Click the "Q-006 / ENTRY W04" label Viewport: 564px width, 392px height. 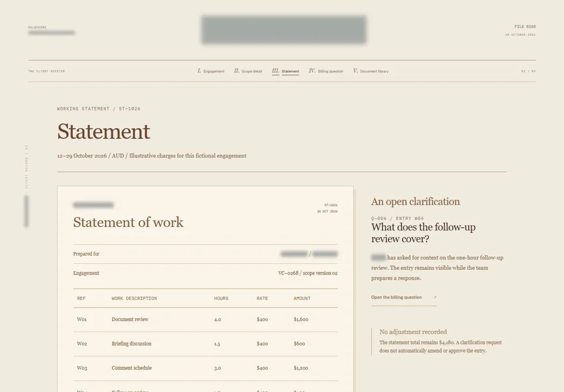click(x=398, y=219)
